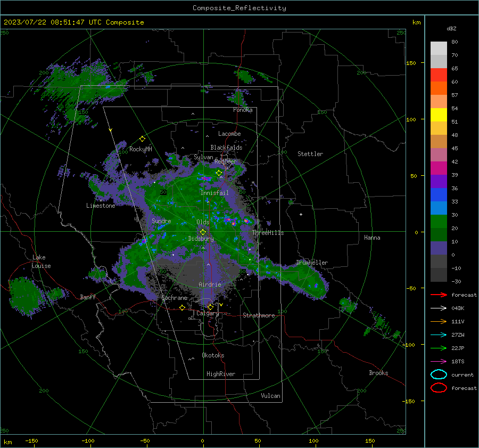479x448 pixels.
Task: Click the Limestone label
Action: pos(101,206)
